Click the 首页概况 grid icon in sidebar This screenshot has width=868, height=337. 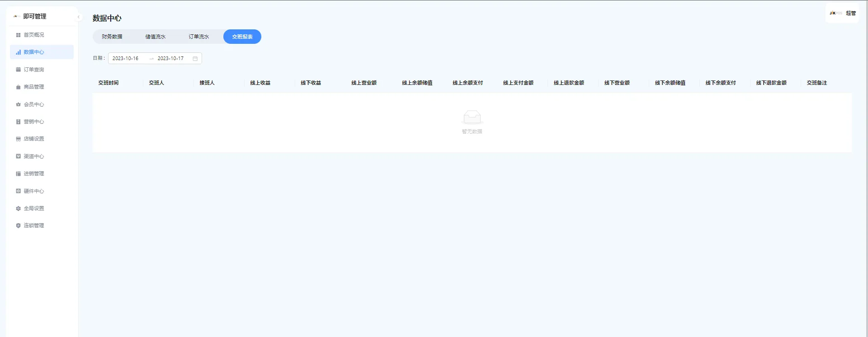point(18,35)
